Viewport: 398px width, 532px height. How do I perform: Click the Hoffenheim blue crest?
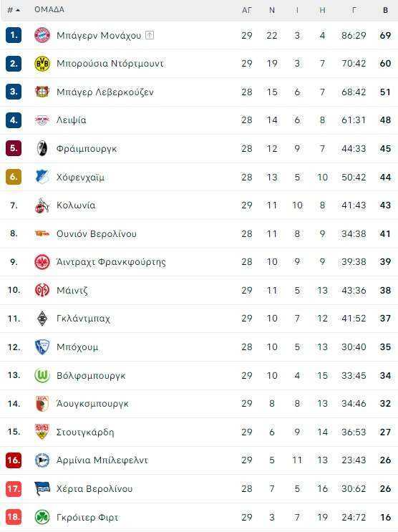pos(42,177)
